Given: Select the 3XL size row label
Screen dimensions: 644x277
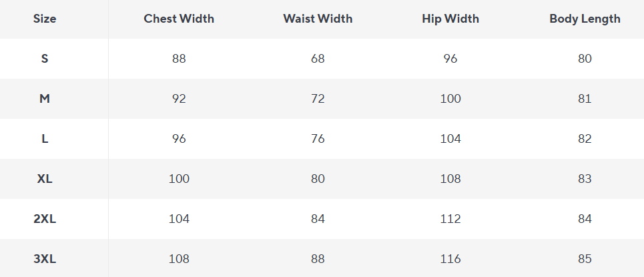Looking at the screenshot, I should [45, 259].
